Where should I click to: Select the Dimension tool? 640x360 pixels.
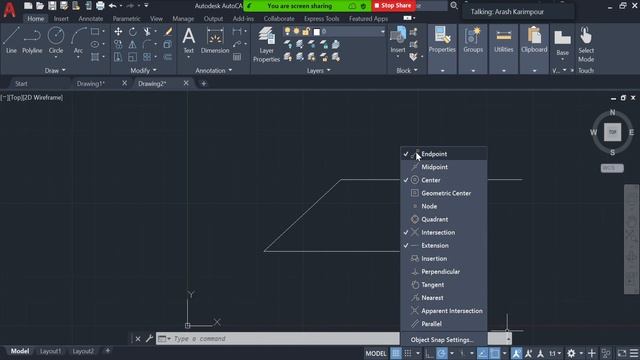click(x=215, y=40)
